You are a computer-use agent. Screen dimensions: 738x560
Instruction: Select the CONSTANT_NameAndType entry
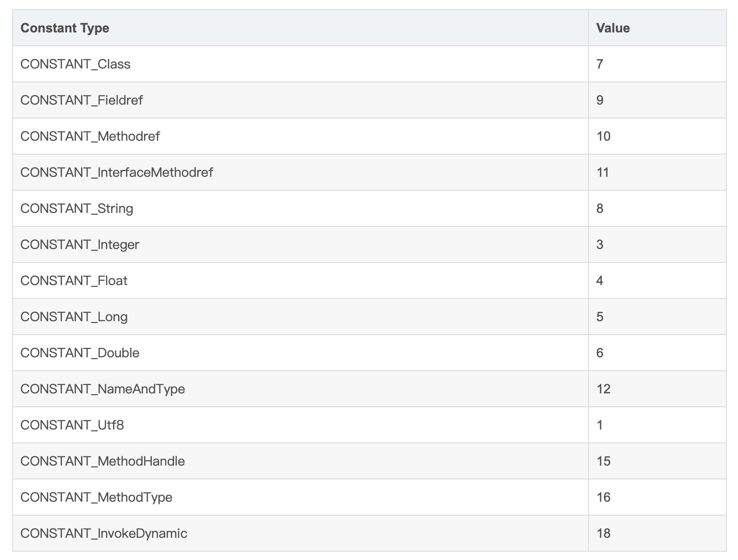point(103,389)
